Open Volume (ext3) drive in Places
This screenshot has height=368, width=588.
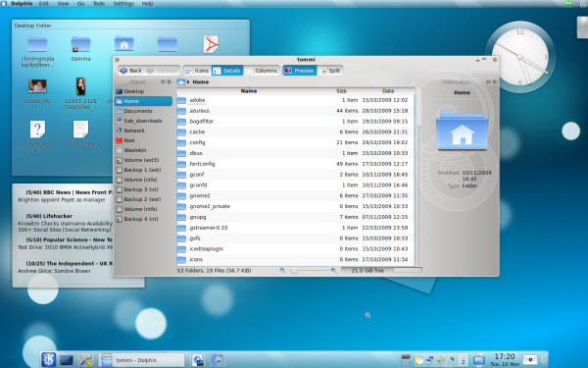144,160
